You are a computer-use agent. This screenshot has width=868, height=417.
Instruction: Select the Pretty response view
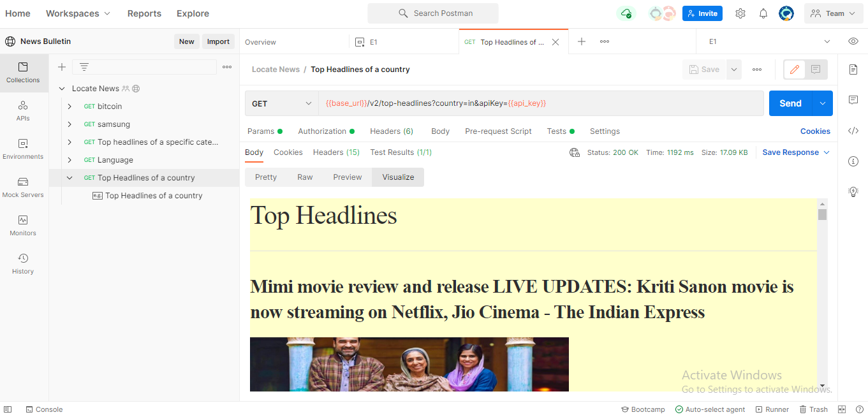(266, 177)
